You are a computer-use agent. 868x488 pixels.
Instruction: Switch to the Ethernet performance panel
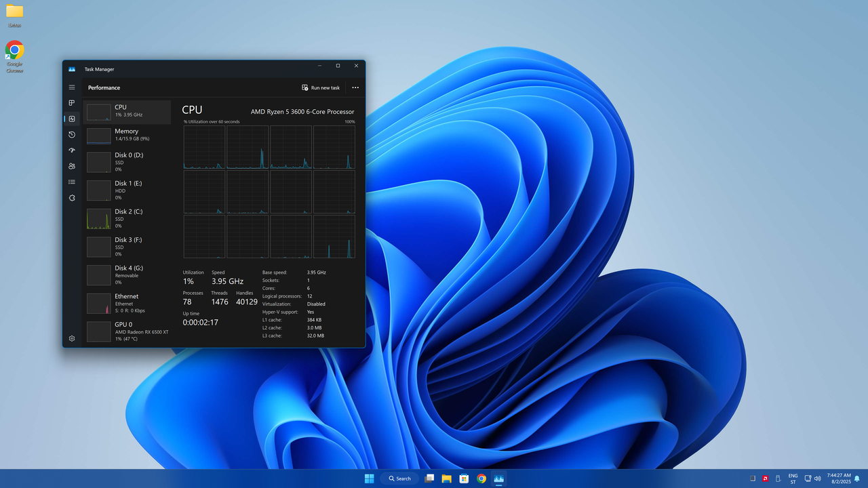click(x=127, y=303)
